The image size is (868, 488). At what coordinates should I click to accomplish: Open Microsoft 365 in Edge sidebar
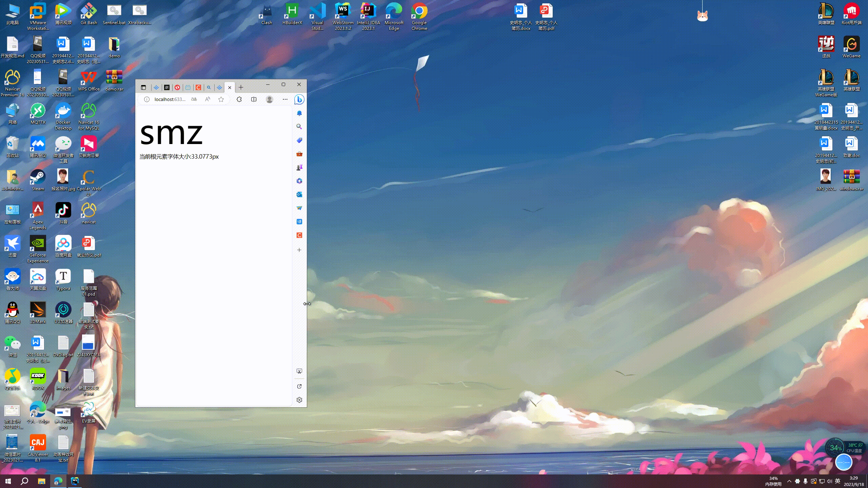coord(299,181)
